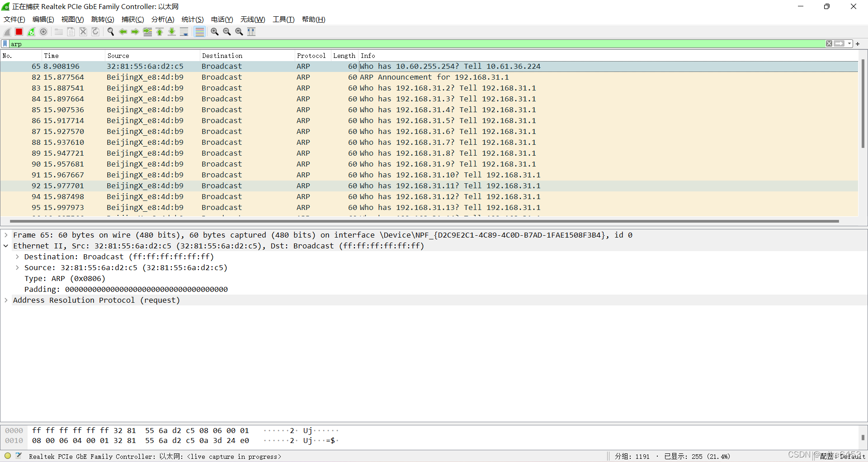The height and width of the screenshot is (462, 868).
Task: Sort by the Destination column header
Action: tap(247, 56)
